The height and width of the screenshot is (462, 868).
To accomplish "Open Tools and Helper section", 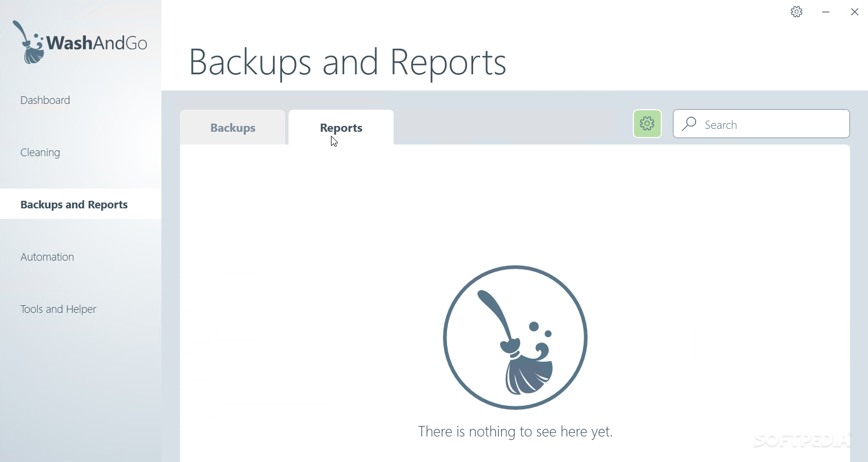I will pyautogui.click(x=58, y=309).
